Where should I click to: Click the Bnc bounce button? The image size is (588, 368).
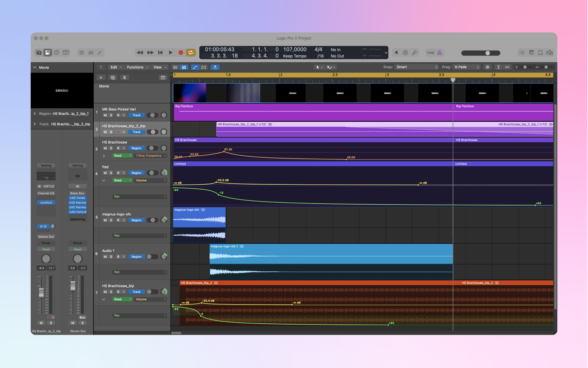click(82, 318)
